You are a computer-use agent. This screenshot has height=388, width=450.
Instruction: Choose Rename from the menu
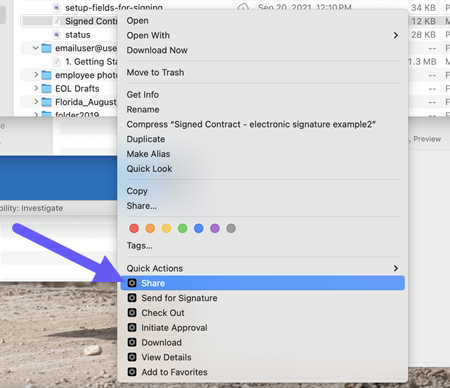[143, 109]
